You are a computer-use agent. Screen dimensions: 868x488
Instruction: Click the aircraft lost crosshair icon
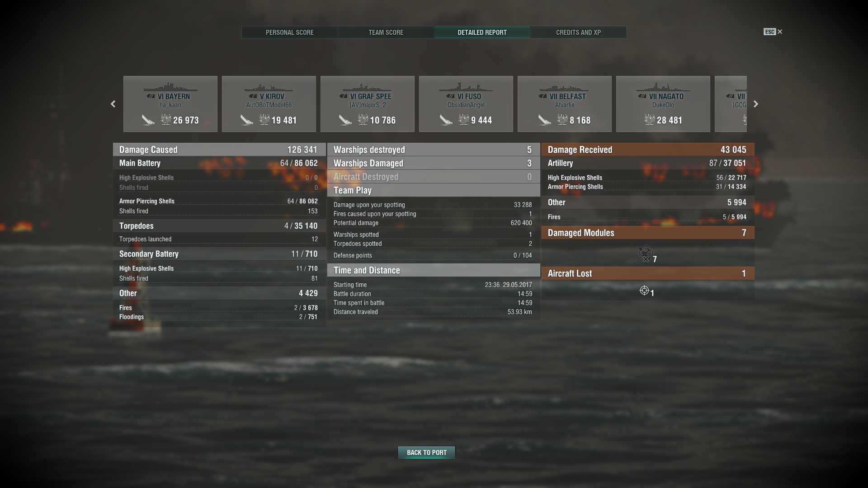[x=644, y=291]
